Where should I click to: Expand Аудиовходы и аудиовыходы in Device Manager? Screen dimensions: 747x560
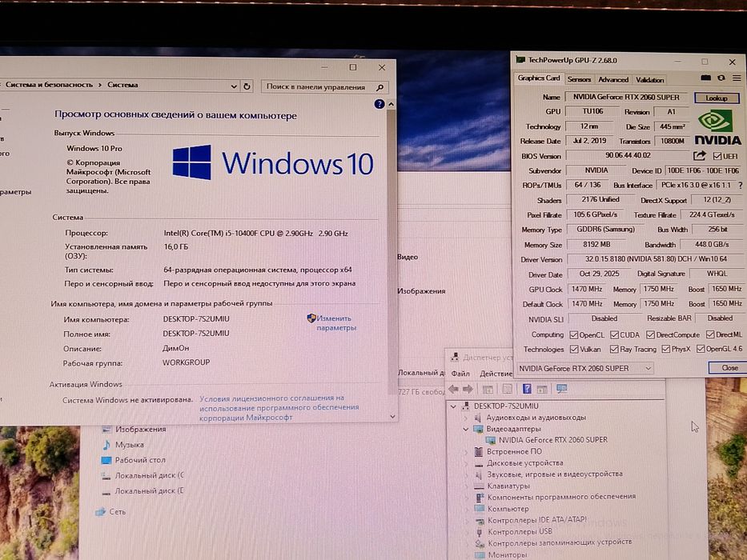pyautogui.click(x=466, y=418)
